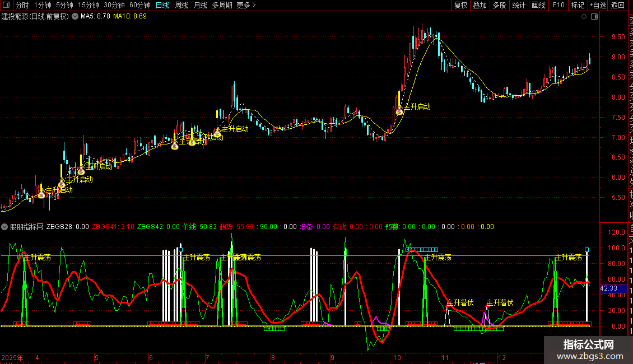
Task: Click the MA10: 8.69 label
Action: (130, 17)
